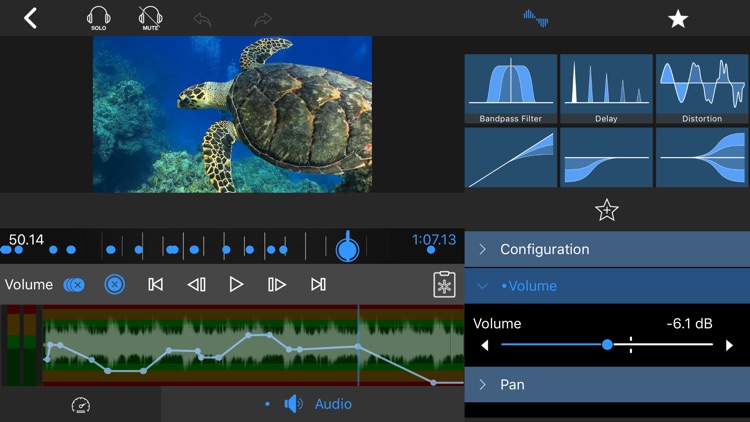Select the widening curve effect thumbnail
The width and height of the screenshot is (750, 422).
click(x=702, y=157)
